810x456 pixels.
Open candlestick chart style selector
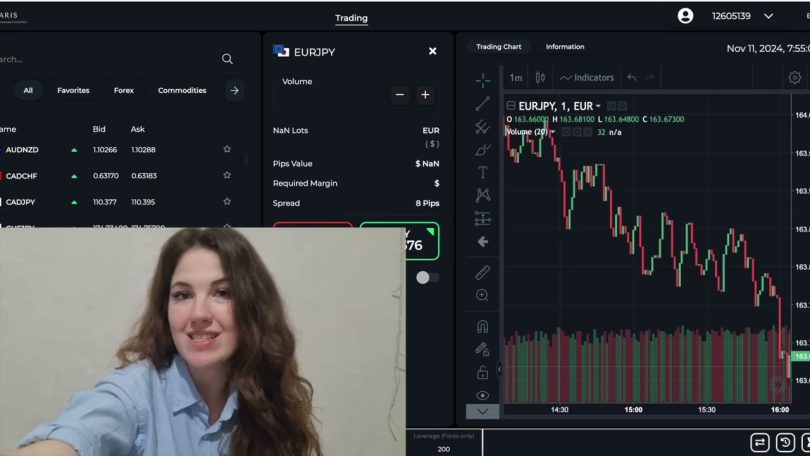tap(541, 78)
